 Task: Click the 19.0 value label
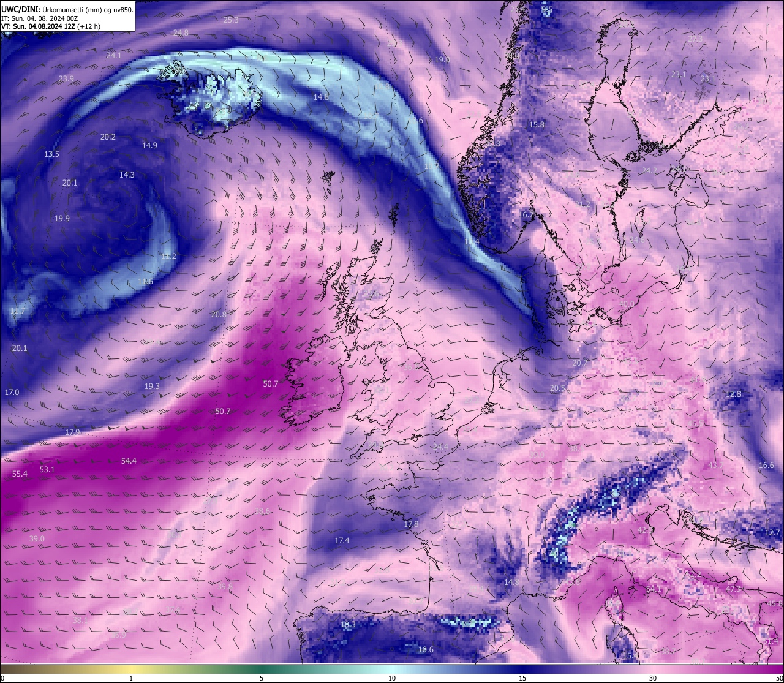pos(442,59)
